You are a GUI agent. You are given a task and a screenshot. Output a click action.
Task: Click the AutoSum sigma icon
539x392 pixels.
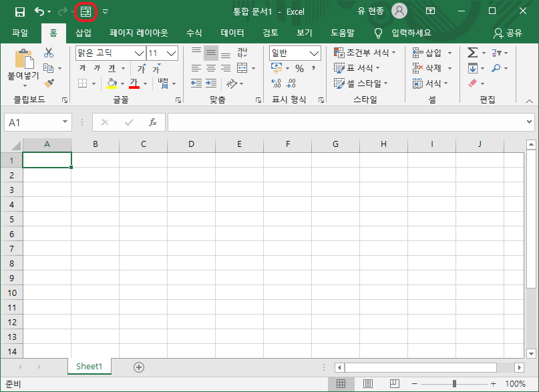472,53
